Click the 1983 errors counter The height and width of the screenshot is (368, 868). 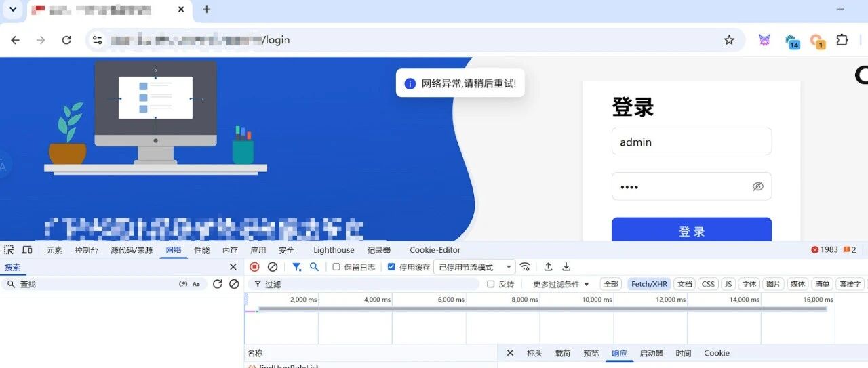[825, 250]
